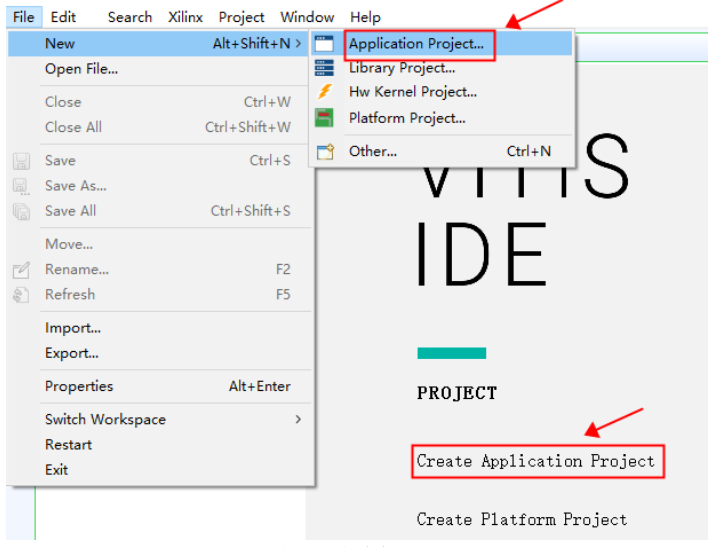Select Hw Kernel Project... in submenu
The height and width of the screenshot is (547, 718).
click(x=441, y=92)
